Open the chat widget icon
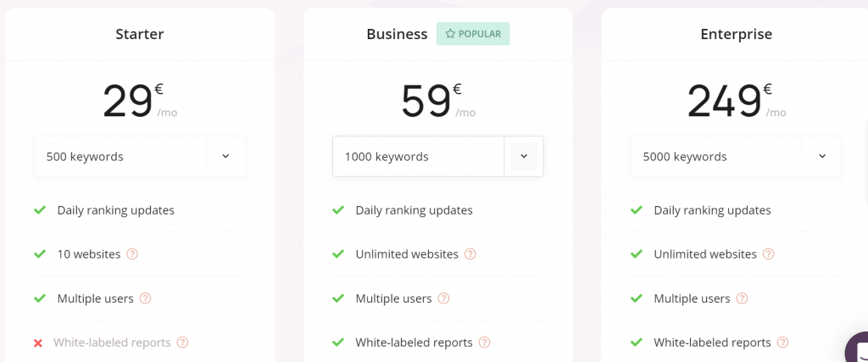This screenshot has width=868, height=362. 858,348
